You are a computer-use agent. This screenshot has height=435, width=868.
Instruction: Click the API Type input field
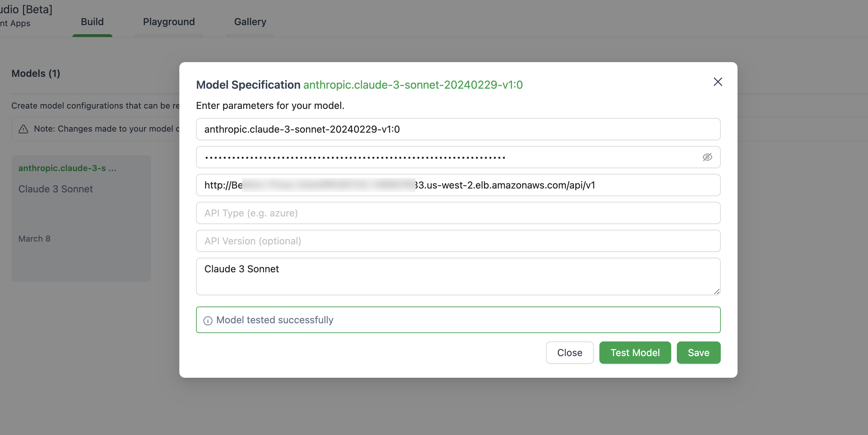pyautogui.click(x=458, y=213)
